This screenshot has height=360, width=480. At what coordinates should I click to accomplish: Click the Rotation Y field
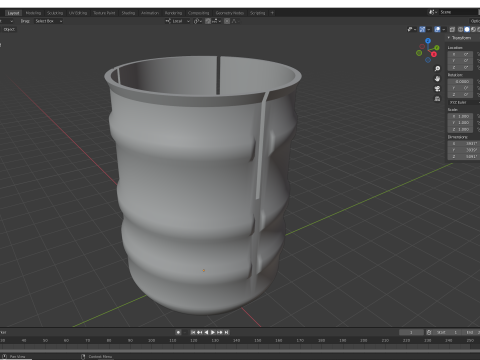click(460, 88)
